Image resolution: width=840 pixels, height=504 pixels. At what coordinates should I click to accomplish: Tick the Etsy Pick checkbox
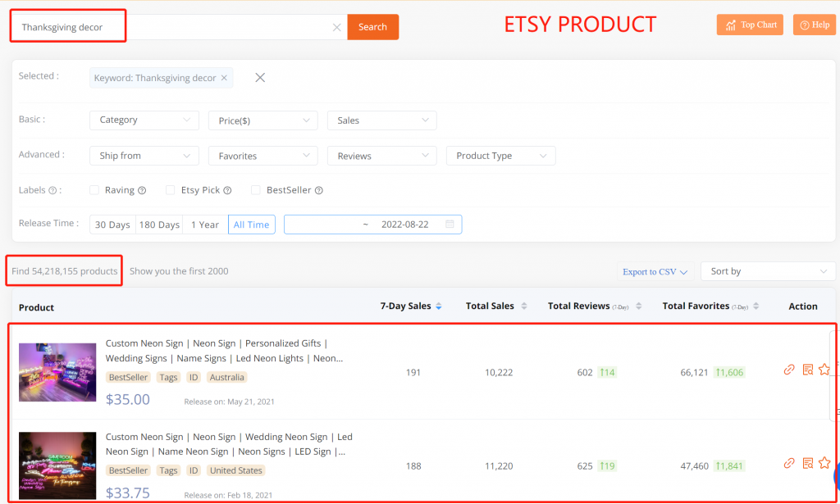point(171,190)
